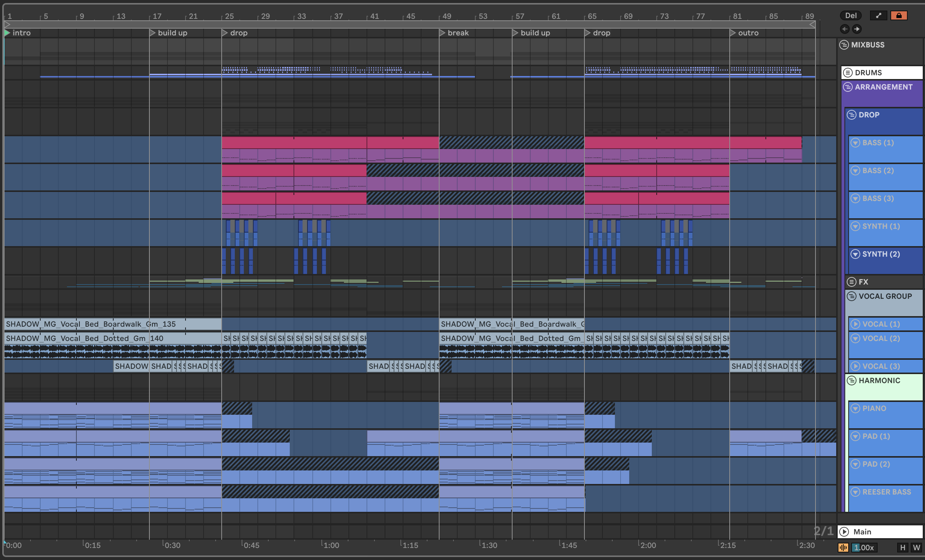The image size is (925, 560).
Task: Jump to previous locator arrow
Action: (845, 29)
